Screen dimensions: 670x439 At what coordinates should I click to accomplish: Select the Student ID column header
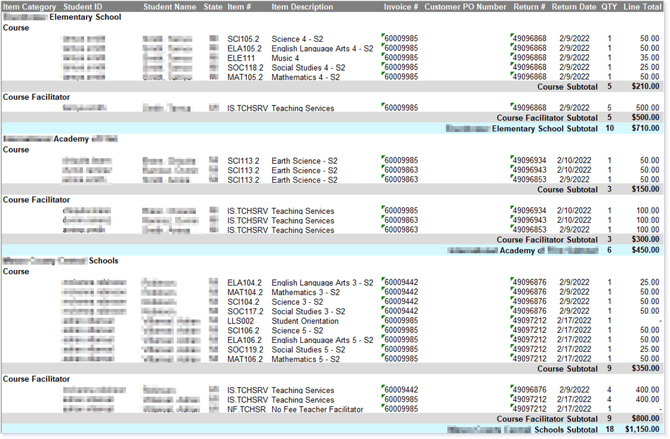(82, 7)
